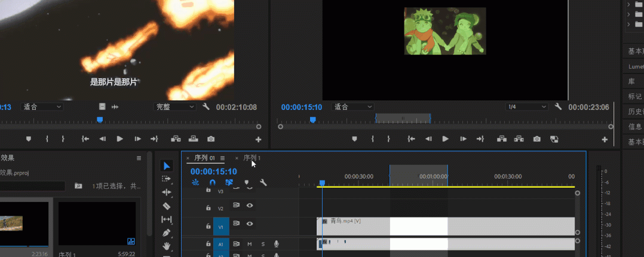
Task: Click source monitor scrubber playhead
Action: [99, 120]
